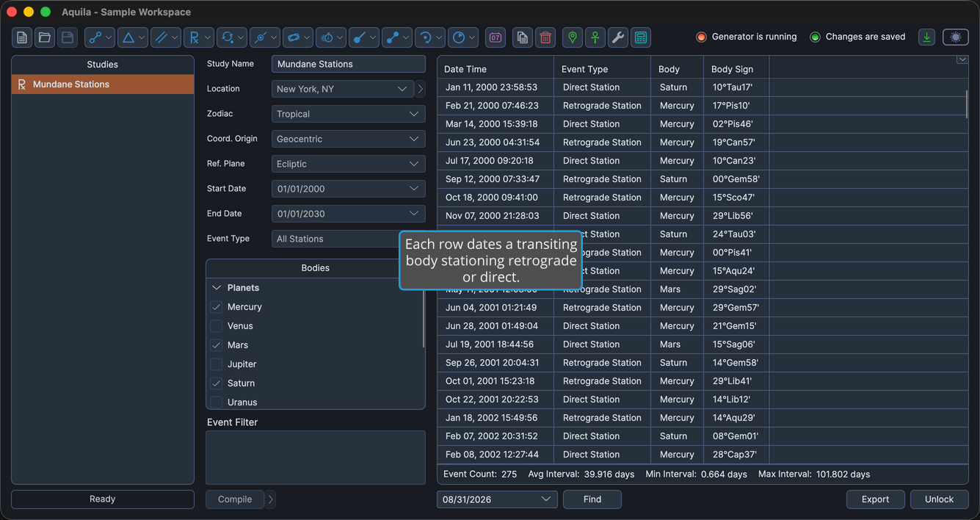Uncheck the Mars checkbox

pos(217,345)
